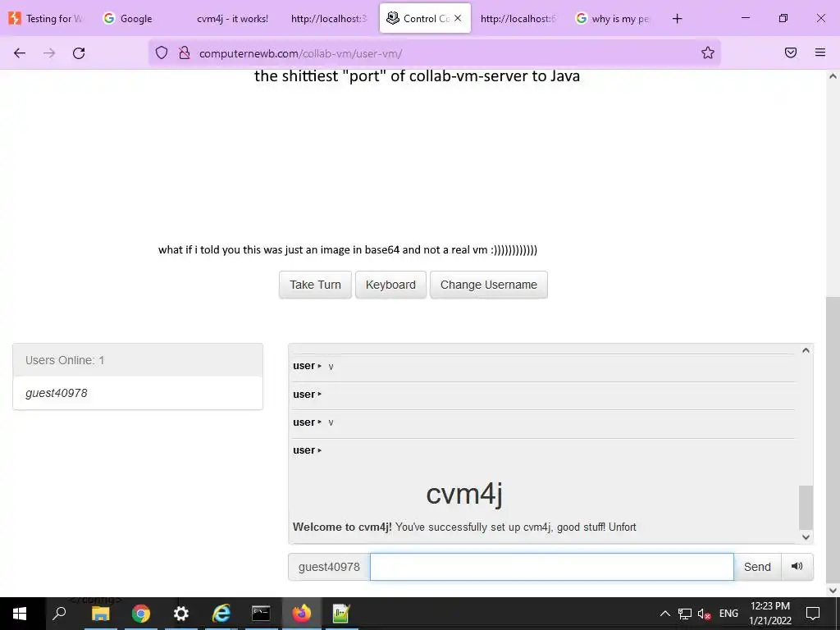Open the tracking protection shield icon
This screenshot has height=630, width=840.
162,52
